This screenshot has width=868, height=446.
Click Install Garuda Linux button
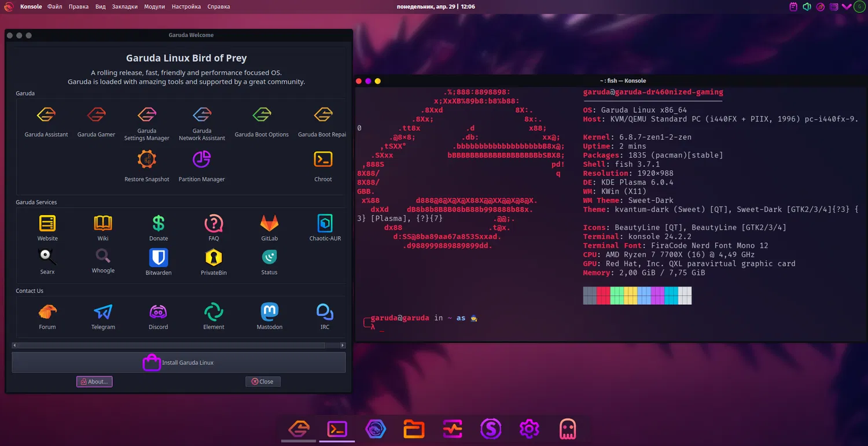pos(179,363)
